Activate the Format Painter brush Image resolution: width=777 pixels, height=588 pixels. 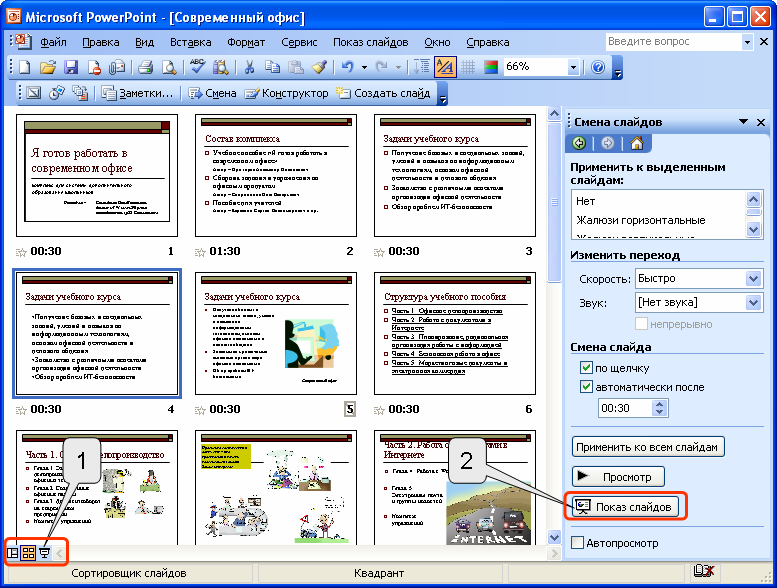pos(319,67)
